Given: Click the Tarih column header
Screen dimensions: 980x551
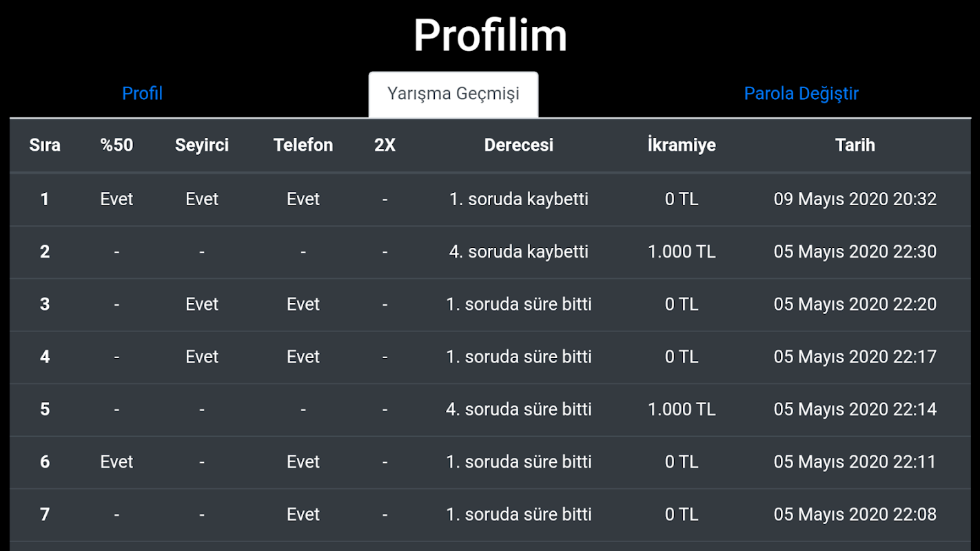Looking at the screenshot, I should (x=855, y=145).
